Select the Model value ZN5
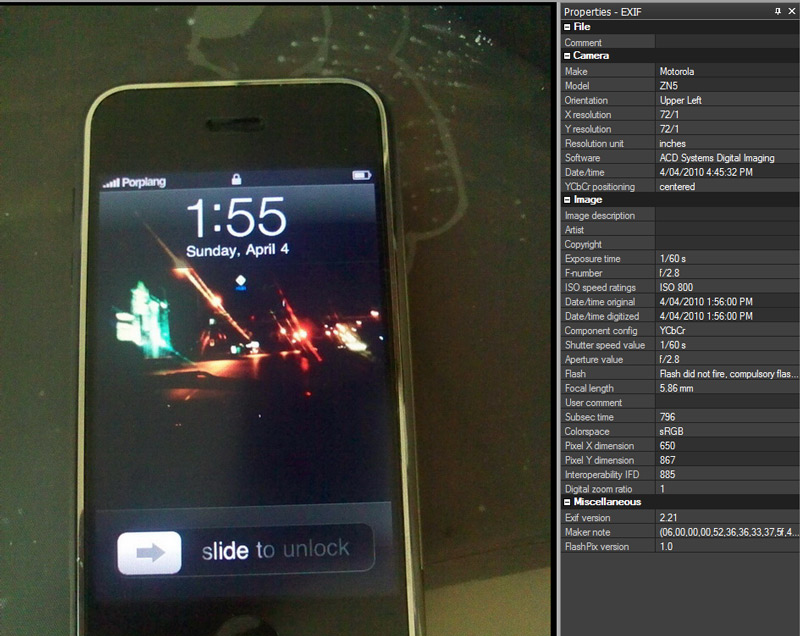Image resolution: width=800 pixels, height=636 pixels. click(x=668, y=86)
